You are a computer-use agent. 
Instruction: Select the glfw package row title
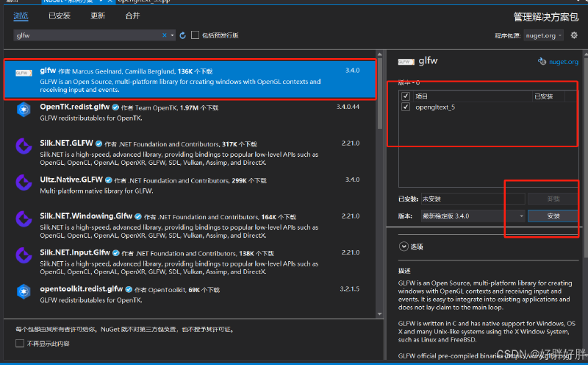point(48,71)
